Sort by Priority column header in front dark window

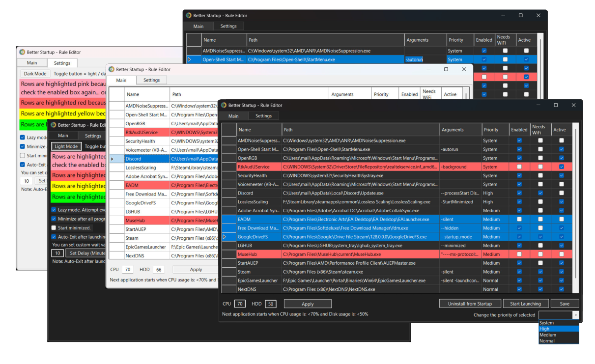click(x=496, y=130)
